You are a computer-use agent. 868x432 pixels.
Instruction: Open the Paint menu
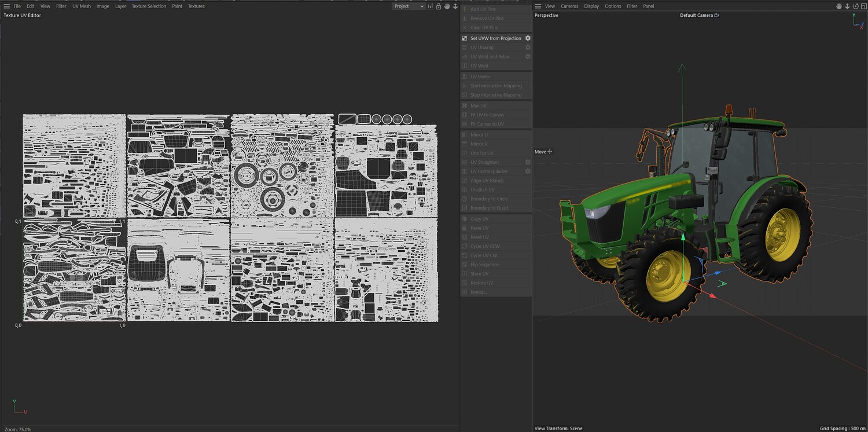(177, 6)
